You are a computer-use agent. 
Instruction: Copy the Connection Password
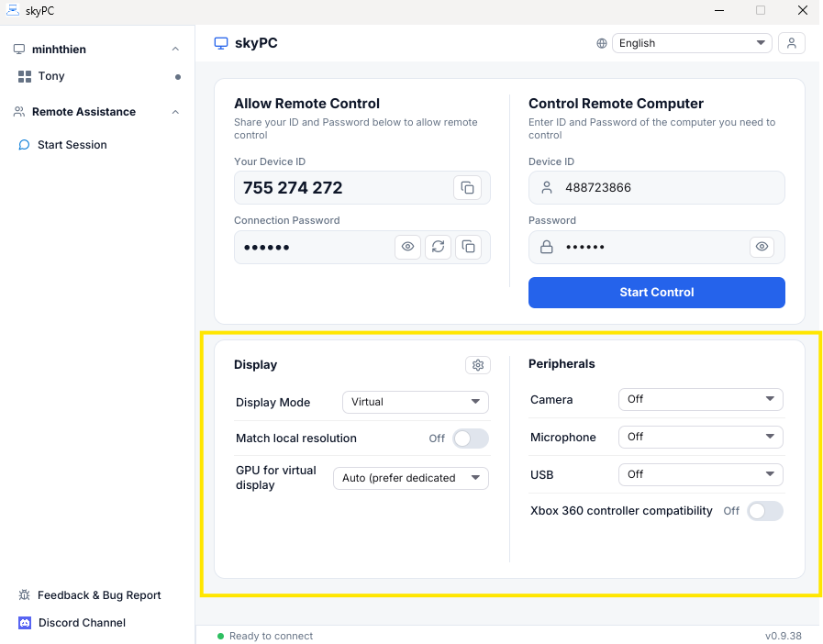coord(468,247)
